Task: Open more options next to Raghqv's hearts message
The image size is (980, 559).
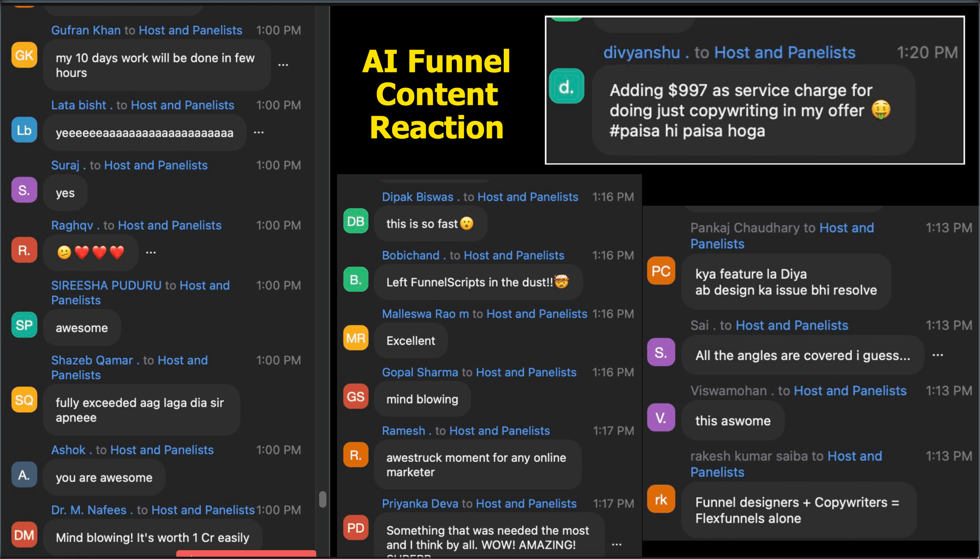Action: coord(151,252)
